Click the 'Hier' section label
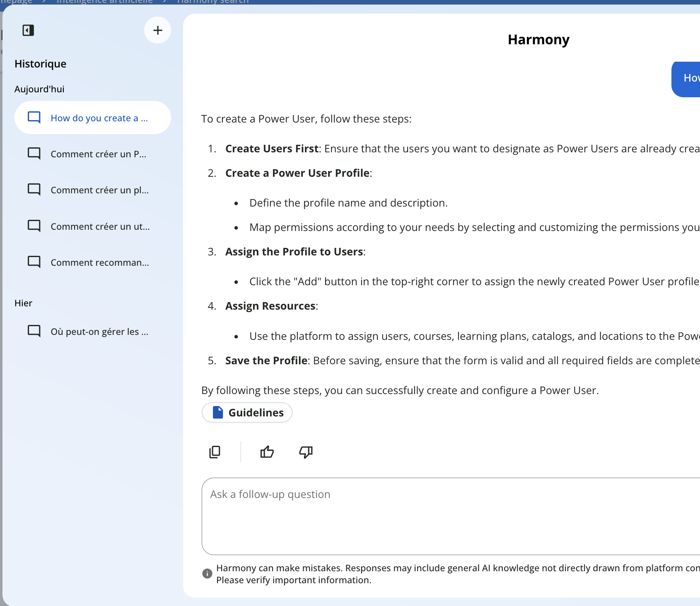Viewport: 700px width, 606px height. pos(23,303)
